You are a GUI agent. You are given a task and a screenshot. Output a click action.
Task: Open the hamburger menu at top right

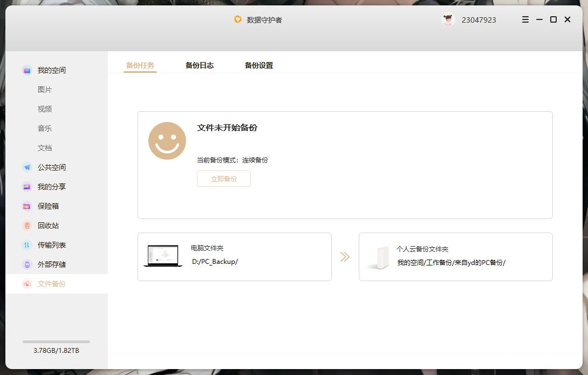[524, 19]
